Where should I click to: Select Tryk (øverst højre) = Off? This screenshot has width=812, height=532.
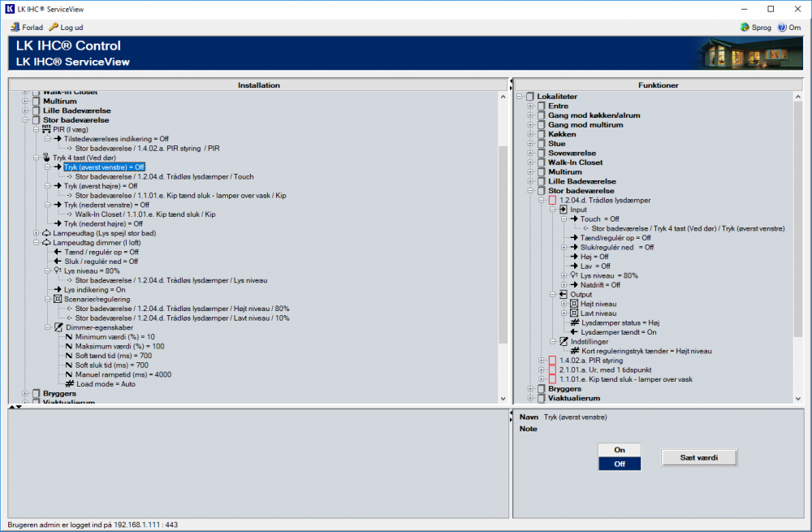click(x=101, y=186)
